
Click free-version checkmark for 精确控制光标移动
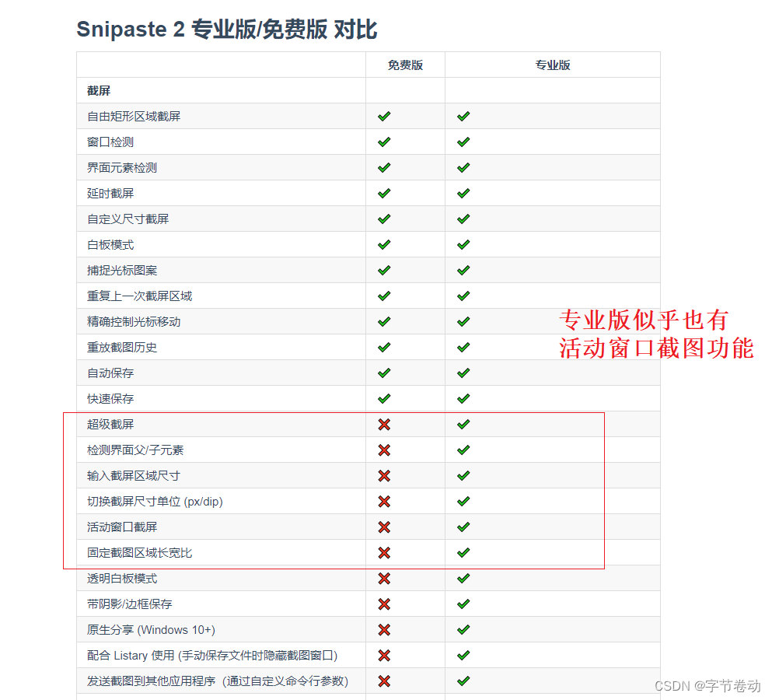(x=384, y=322)
